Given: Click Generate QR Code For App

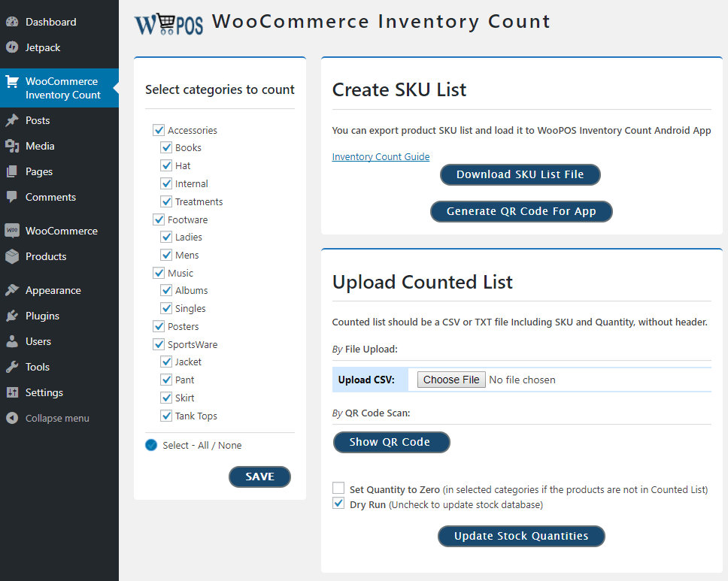Looking at the screenshot, I should coord(521,212).
